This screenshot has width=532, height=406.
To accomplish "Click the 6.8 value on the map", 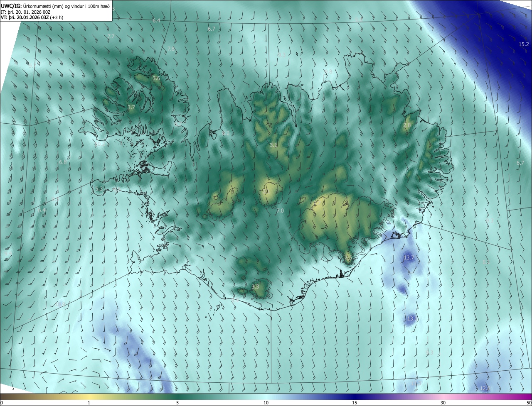I will click(x=63, y=162).
